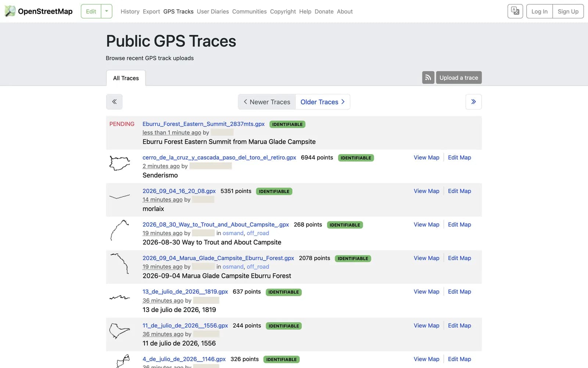Click 'Senderismo' trace description text
588x368 pixels.
click(160, 175)
